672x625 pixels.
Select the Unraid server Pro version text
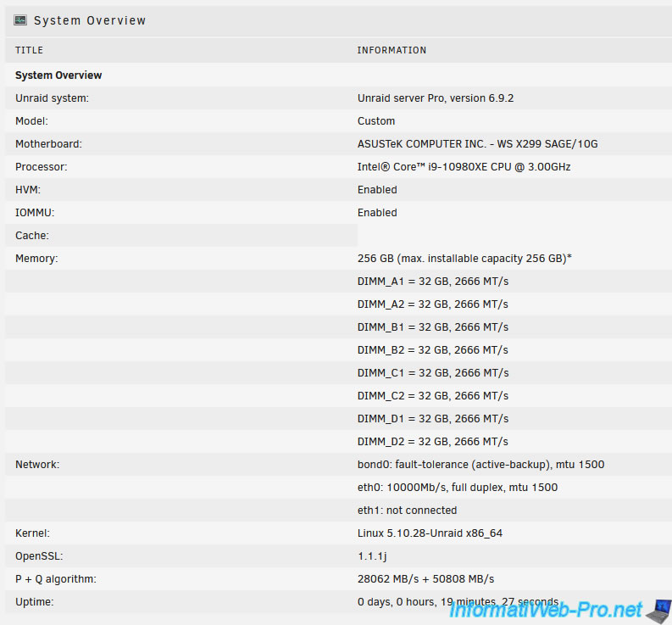pos(435,98)
